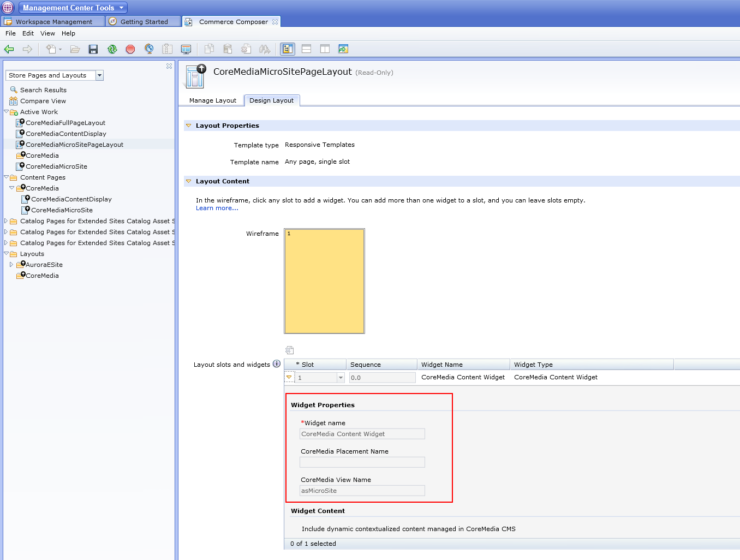Collapse the Active Work node

pyautogui.click(x=7, y=111)
